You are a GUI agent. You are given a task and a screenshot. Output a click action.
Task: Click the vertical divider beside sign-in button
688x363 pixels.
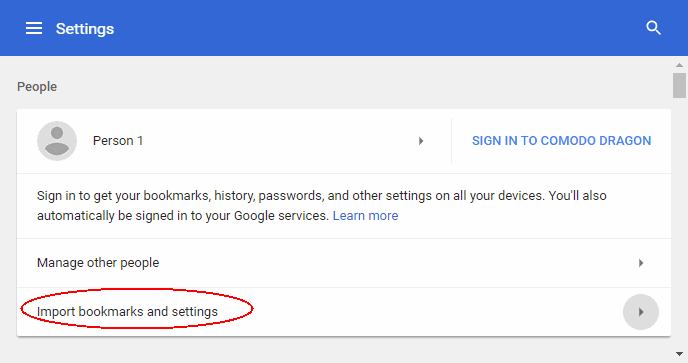tap(452, 141)
